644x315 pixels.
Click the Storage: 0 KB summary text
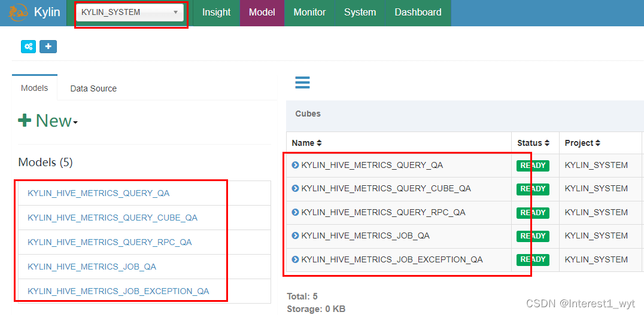click(316, 309)
